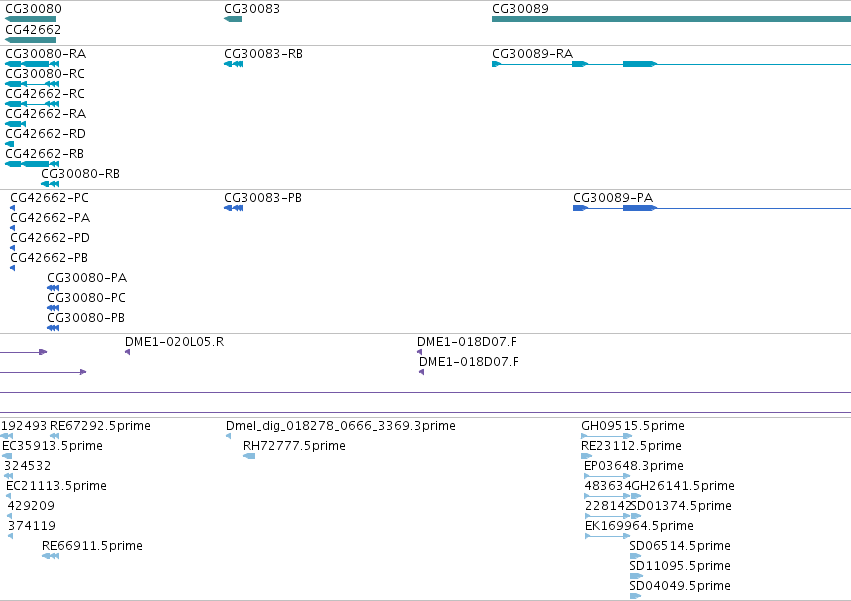Select BAC end DME1-020L05.R
This screenshot has width=851, height=601.
[174, 343]
